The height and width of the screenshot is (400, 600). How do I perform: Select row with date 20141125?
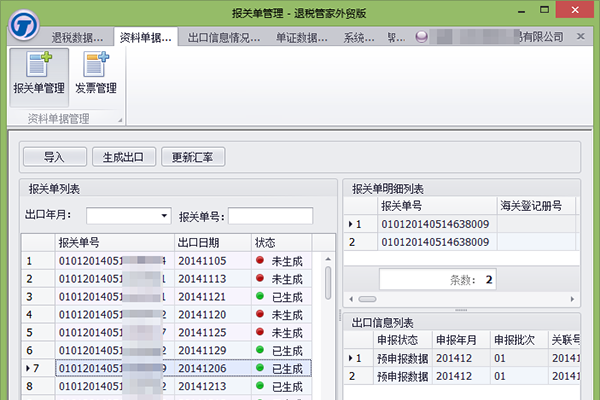[166, 333]
